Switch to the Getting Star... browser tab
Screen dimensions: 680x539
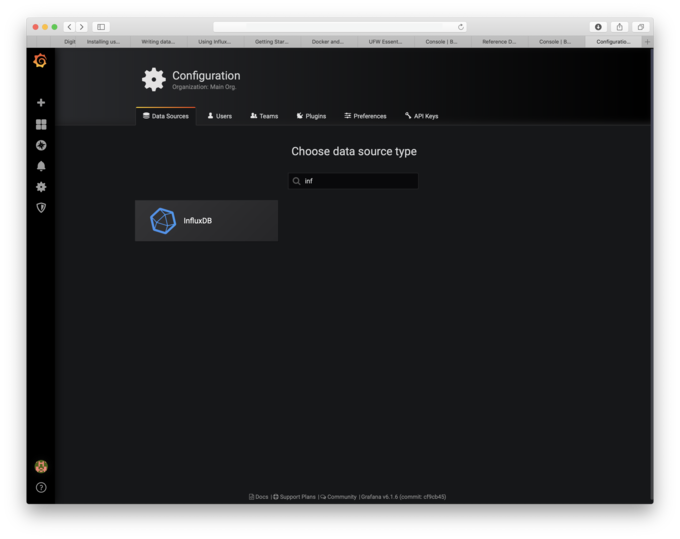tap(271, 42)
